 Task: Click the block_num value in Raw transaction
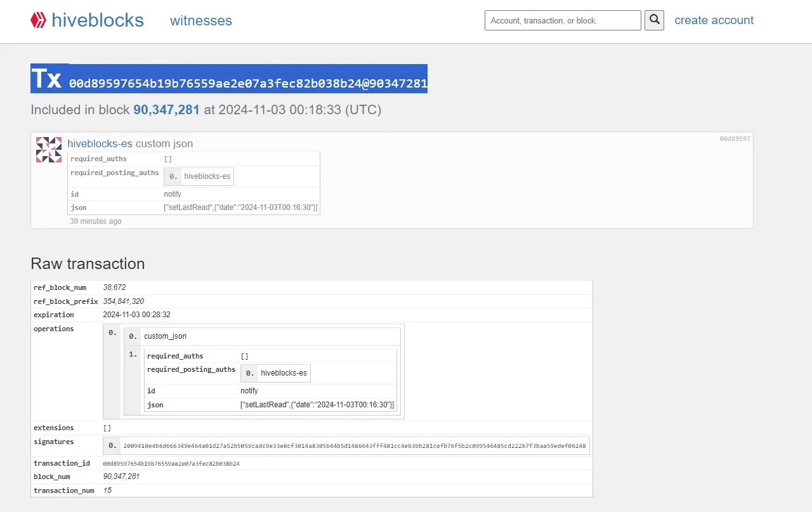(121, 476)
